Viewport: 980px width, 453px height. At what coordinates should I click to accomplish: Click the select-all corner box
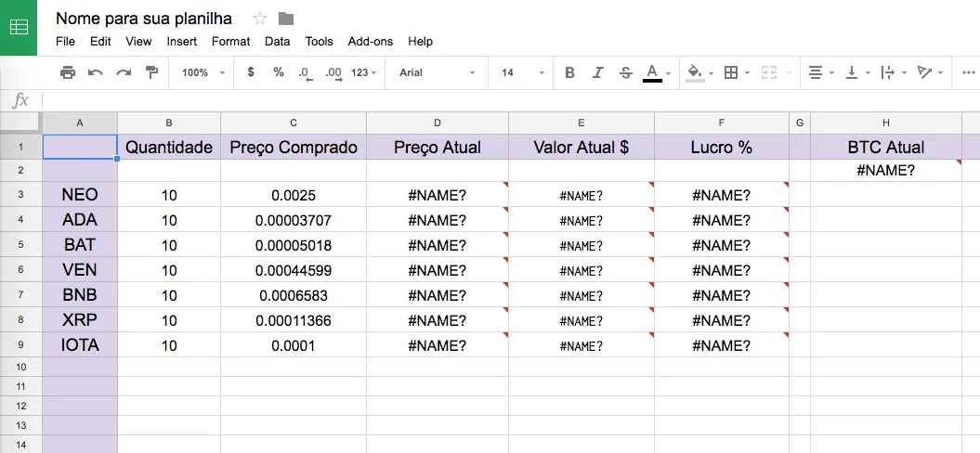(20, 123)
